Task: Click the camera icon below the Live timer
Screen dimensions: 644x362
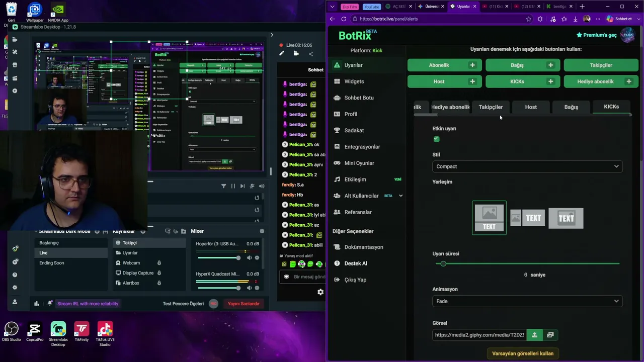Action: (296, 53)
